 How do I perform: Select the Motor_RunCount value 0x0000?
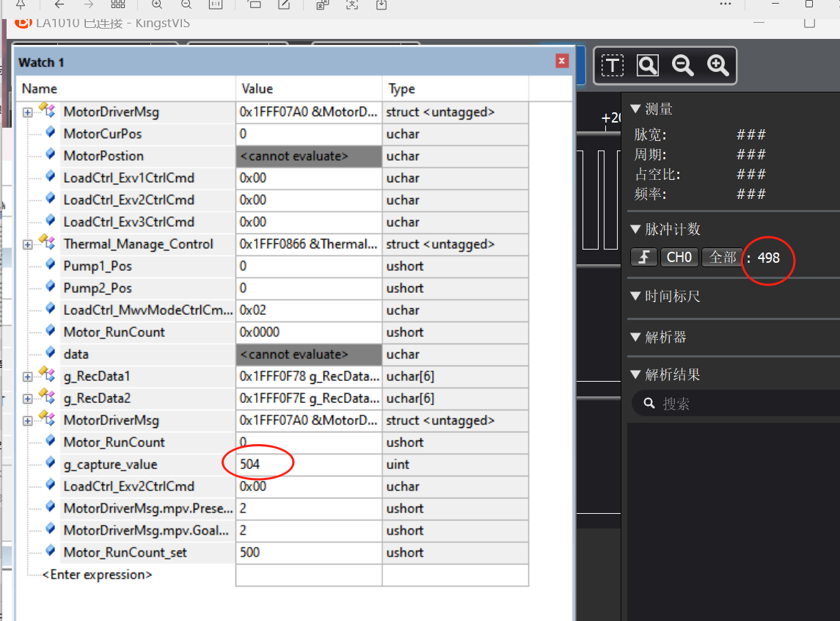coord(309,333)
